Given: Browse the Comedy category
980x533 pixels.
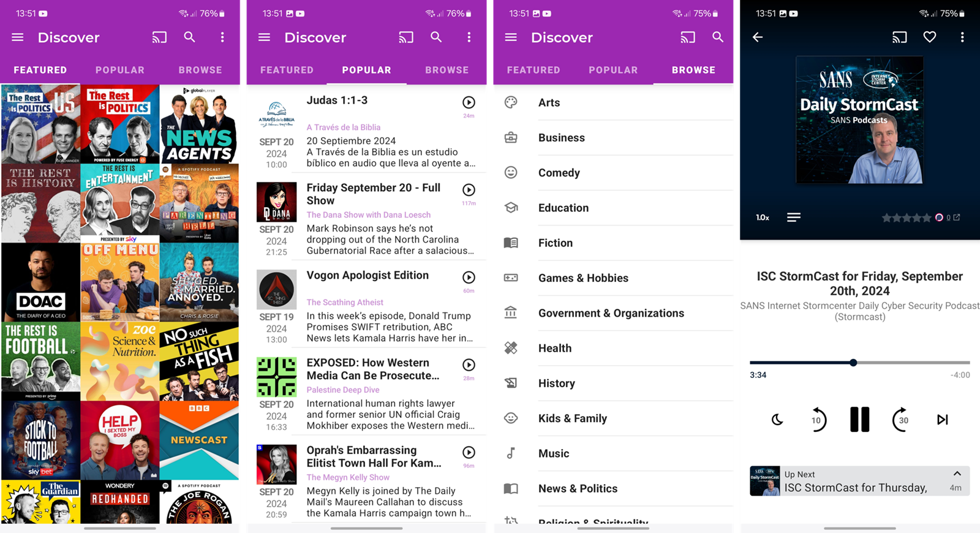Looking at the screenshot, I should [614, 173].
